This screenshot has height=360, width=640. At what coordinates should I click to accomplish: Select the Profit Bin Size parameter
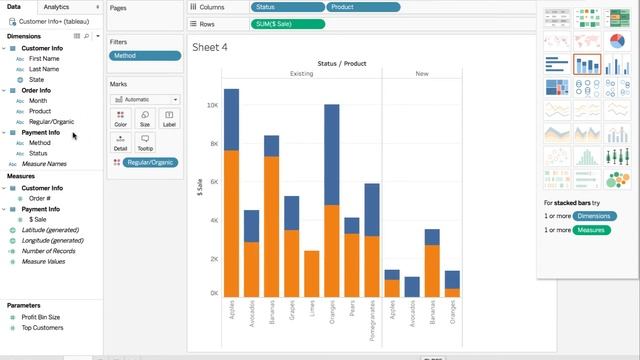41,317
